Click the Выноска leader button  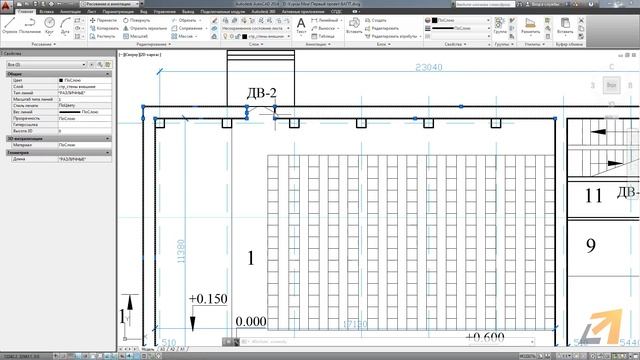pyautogui.click(x=325, y=28)
